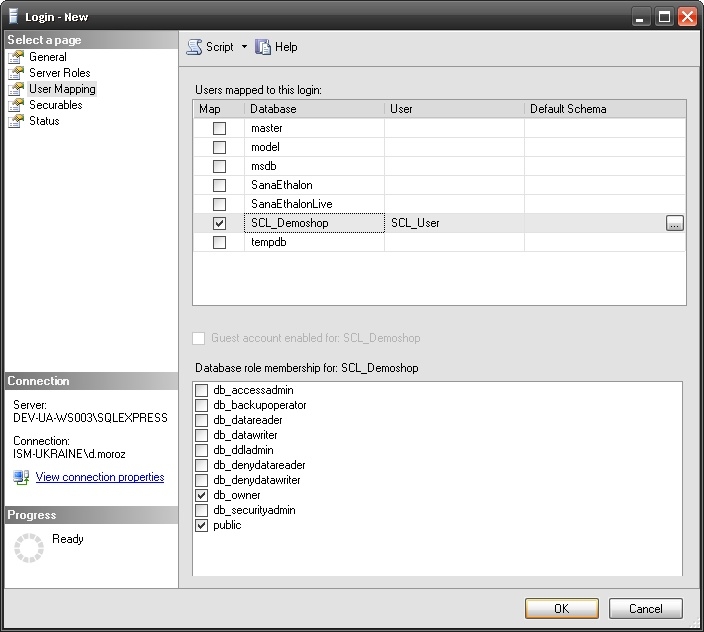The image size is (704, 632).
Task: Click the User column header
Action: [x=454, y=109]
